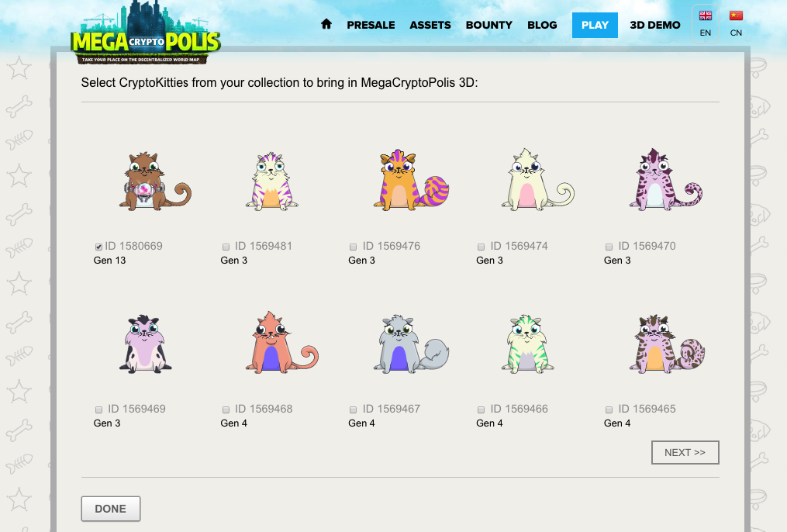Click the DONE button
Screen dimensions: 787x532
pos(111,509)
